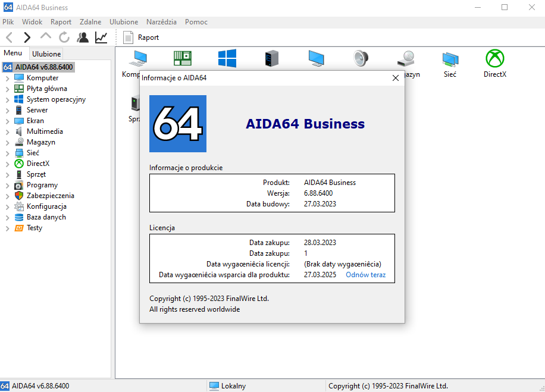The image size is (545, 392).
Task: Select Serwer in the tree
Action: pyautogui.click(x=37, y=110)
